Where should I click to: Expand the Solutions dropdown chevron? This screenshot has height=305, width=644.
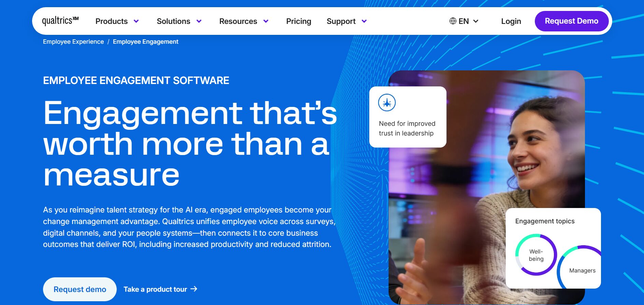(x=199, y=21)
